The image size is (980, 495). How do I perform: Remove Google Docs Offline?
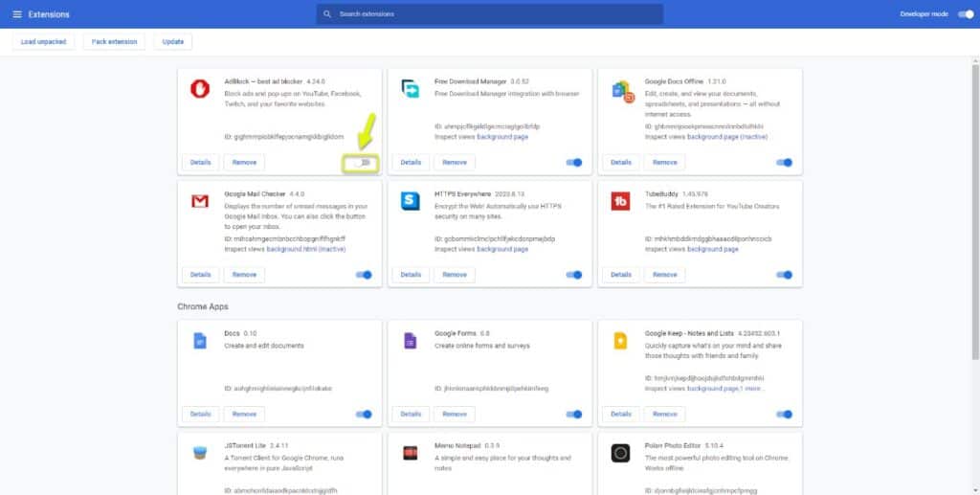(x=665, y=163)
